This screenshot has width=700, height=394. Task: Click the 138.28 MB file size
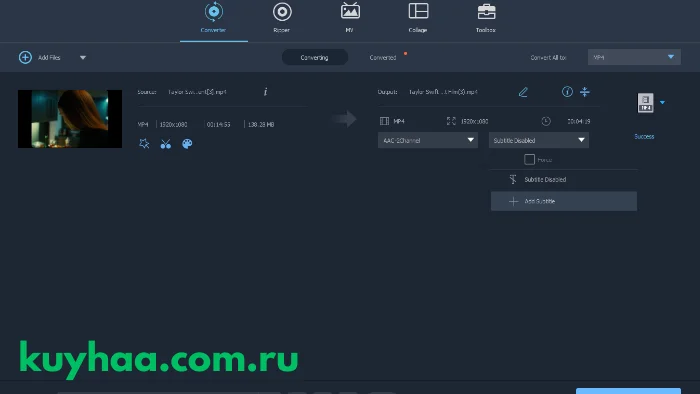[x=261, y=124]
